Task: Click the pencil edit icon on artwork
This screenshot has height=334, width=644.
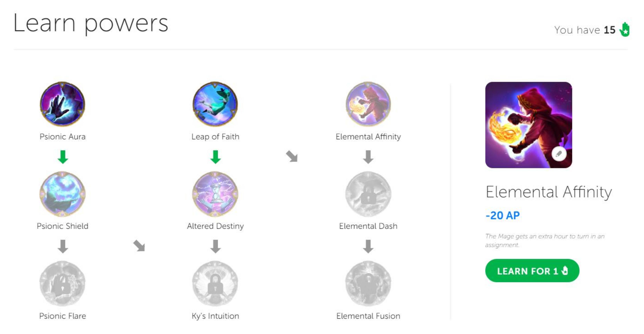Action: [x=559, y=154]
